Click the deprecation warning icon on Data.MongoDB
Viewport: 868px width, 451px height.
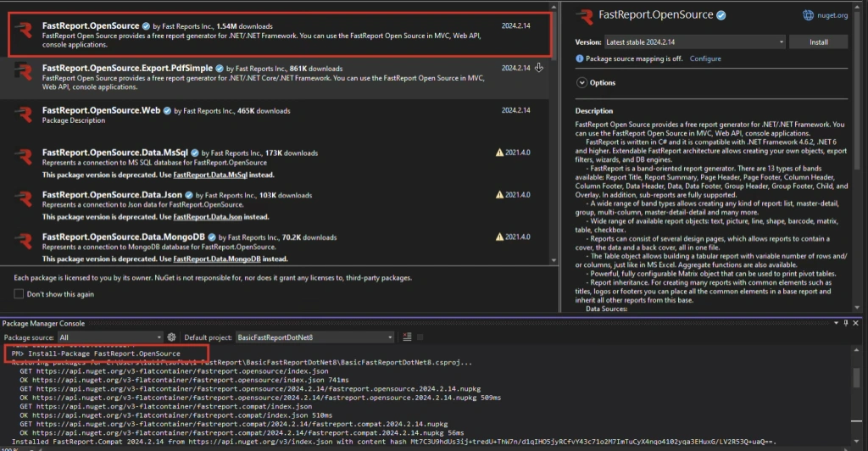[499, 237]
